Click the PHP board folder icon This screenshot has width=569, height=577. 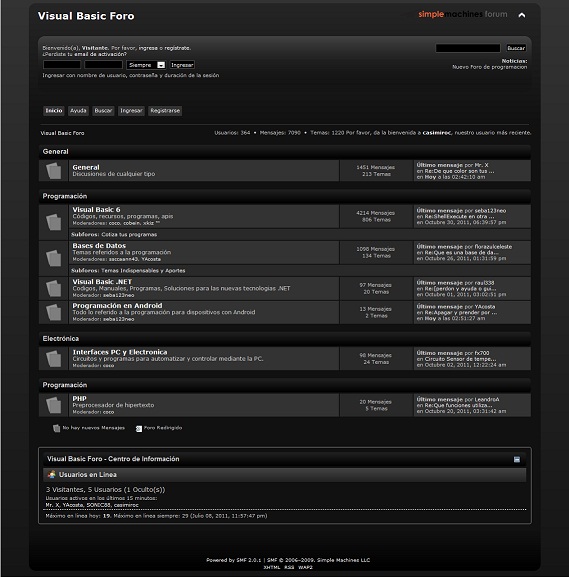[54, 405]
